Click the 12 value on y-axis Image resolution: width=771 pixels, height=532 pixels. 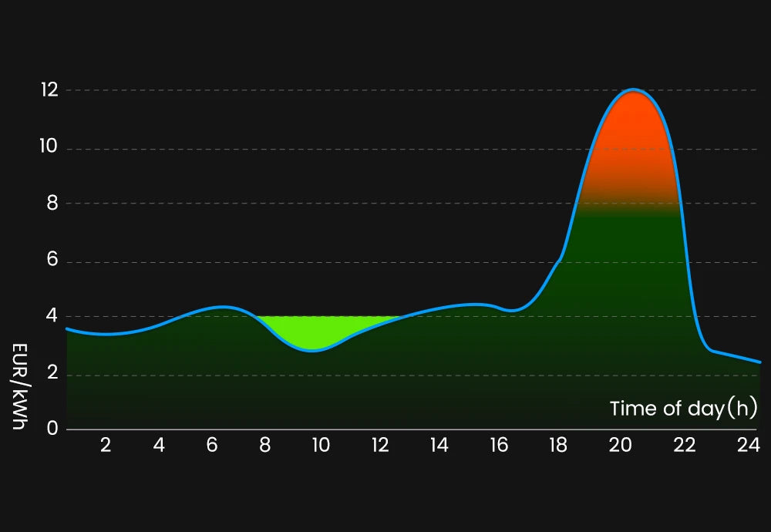pos(49,90)
